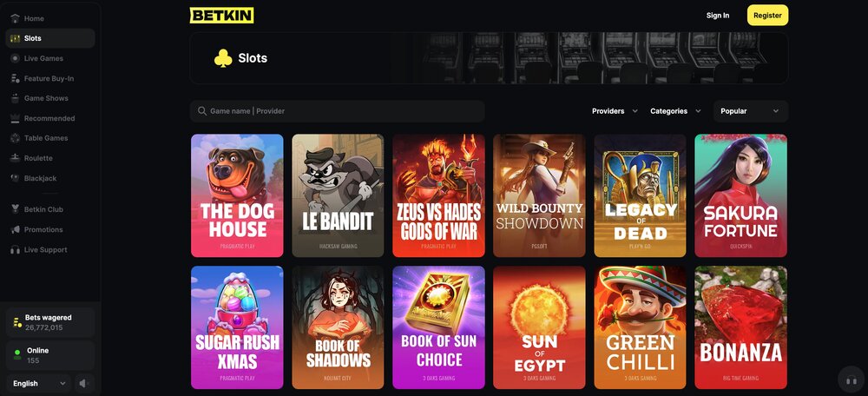Click the Roulette sidebar icon
868x396 pixels.
[15, 158]
